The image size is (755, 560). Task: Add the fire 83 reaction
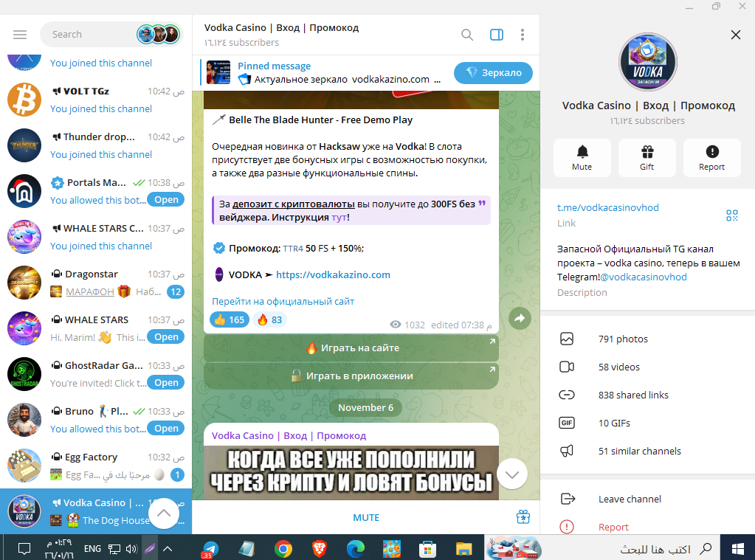click(x=269, y=319)
